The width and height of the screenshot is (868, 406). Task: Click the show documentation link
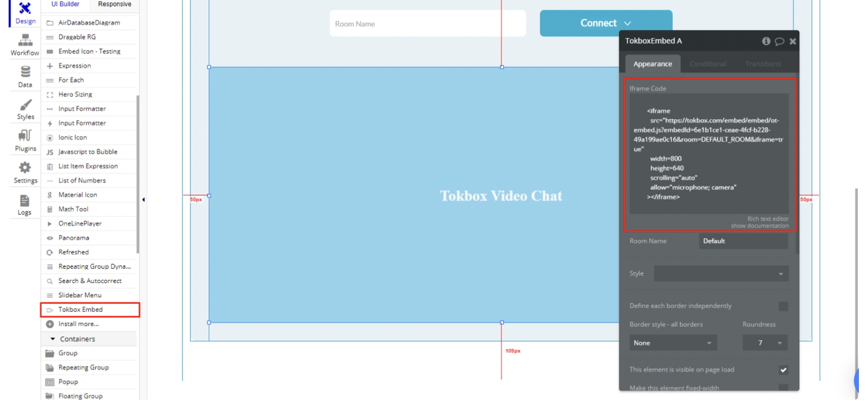pos(760,226)
